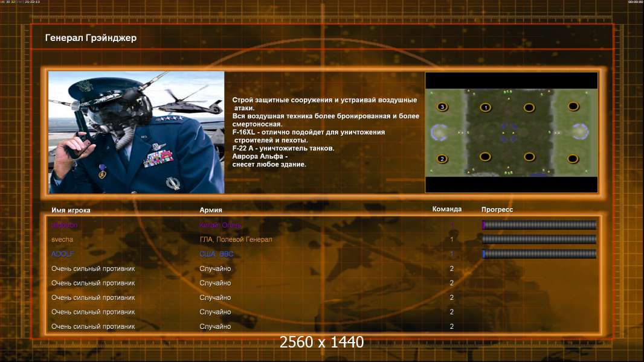Select start position 3 on the minimap
The height and width of the screenshot is (362, 644).
(442, 107)
